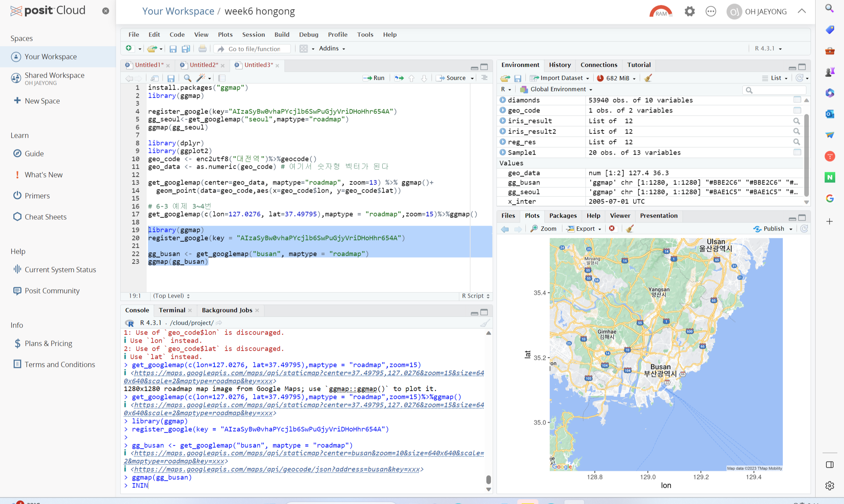This screenshot has width=844, height=504.
Task: Click the Go to file/function field
Action: [x=254, y=49]
